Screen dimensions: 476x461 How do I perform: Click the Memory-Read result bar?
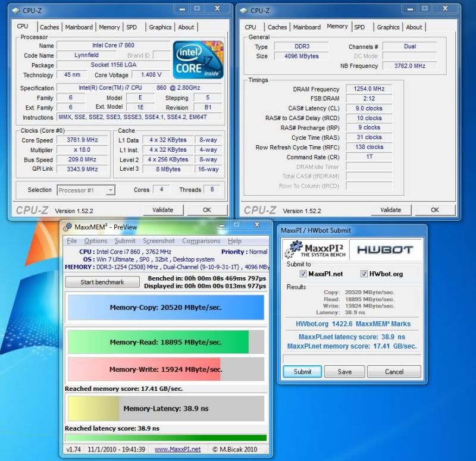166,342
